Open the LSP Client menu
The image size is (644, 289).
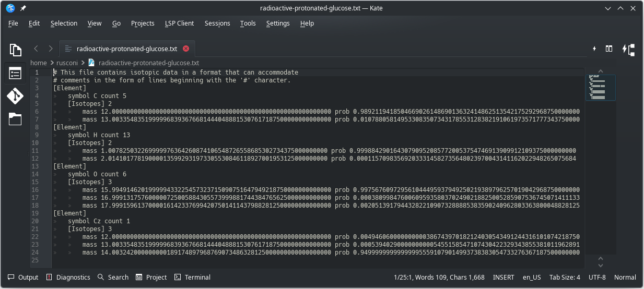pyautogui.click(x=179, y=23)
